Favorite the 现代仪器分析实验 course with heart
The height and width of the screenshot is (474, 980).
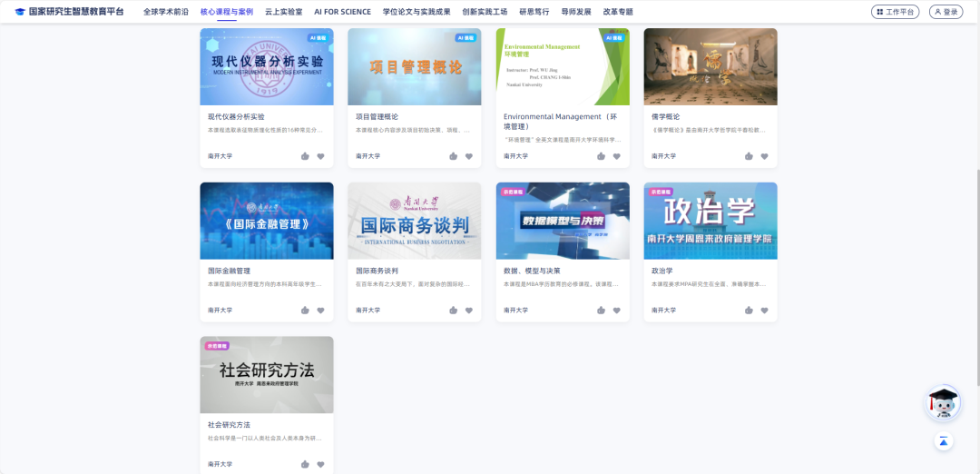point(320,156)
